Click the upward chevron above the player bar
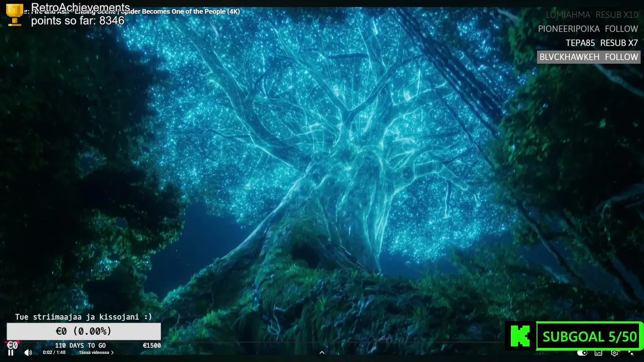The image size is (644, 362). tap(322, 352)
